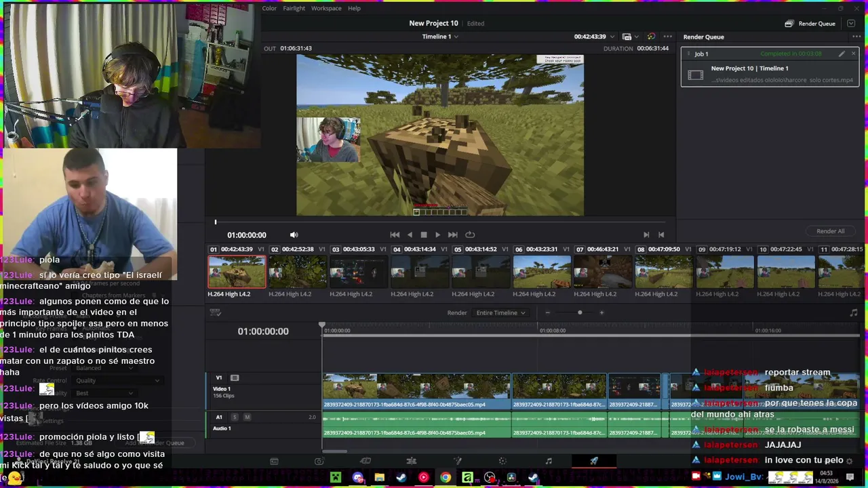Open the viewer timecode dropdown arrow

click(612, 37)
